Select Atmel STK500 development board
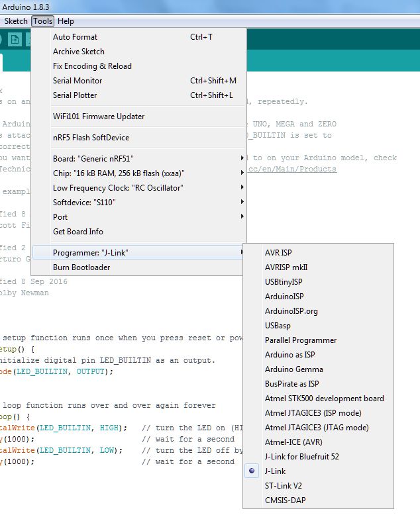This screenshot has height=521, width=420. [x=319, y=399]
